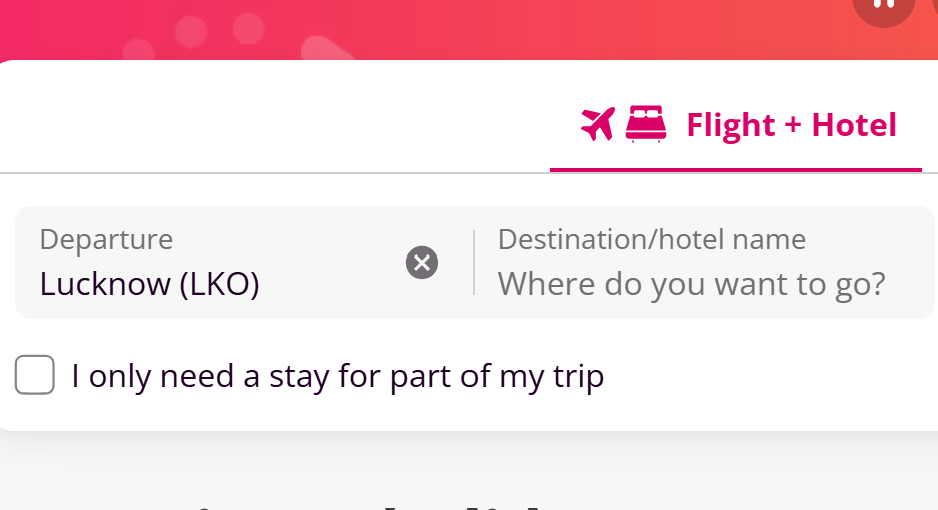The height and width of the screenshot is (510, 938).
Task: Click the bed icon beside Flight + Hotel
Action: click(646, 125)
